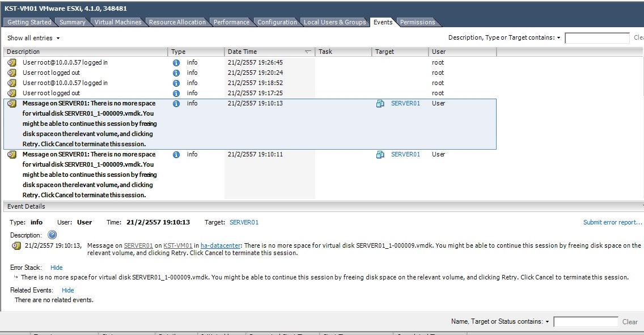Click the info icon in the 19:26:45 row
This screenshot has height=335, width=644.
tap(176, 63)
